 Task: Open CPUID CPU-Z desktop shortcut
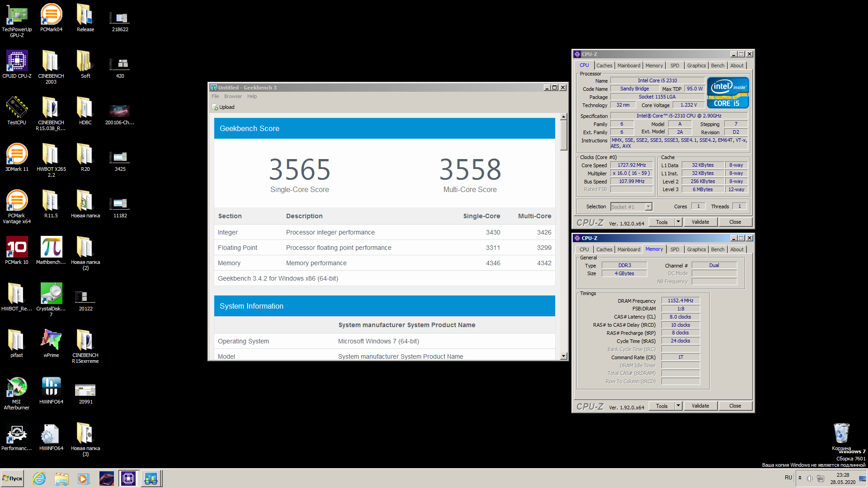point(17,65)
